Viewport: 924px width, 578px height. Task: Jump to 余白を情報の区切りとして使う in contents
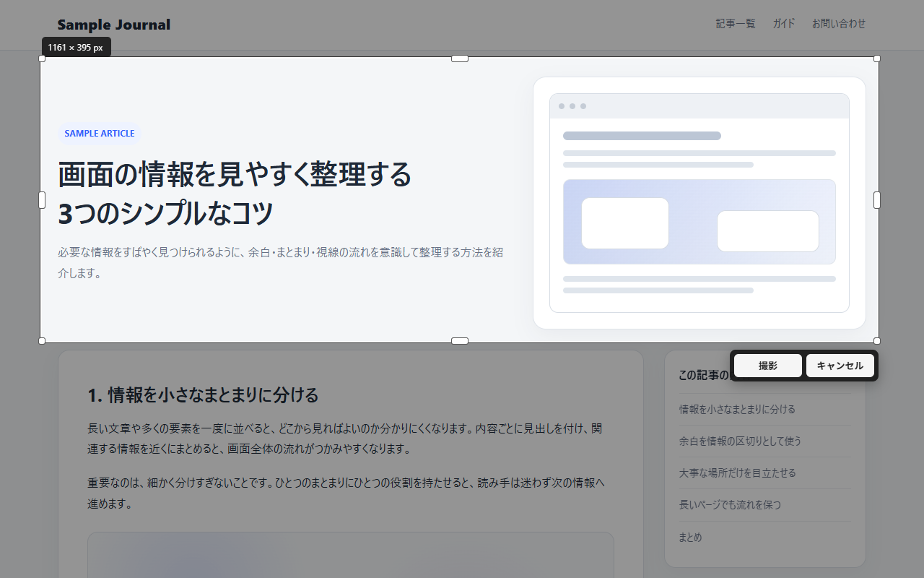click(x=740, y=441)
